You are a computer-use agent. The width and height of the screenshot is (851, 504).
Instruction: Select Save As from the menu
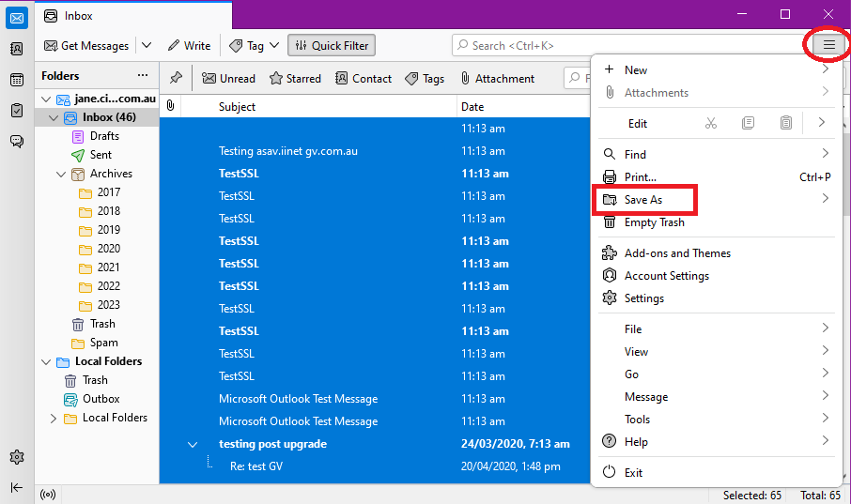point(643,200)
